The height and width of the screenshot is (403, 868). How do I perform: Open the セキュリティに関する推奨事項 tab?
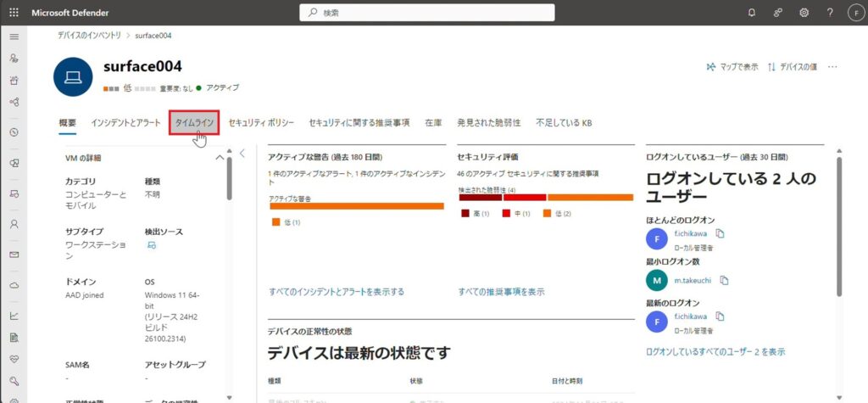359,123
